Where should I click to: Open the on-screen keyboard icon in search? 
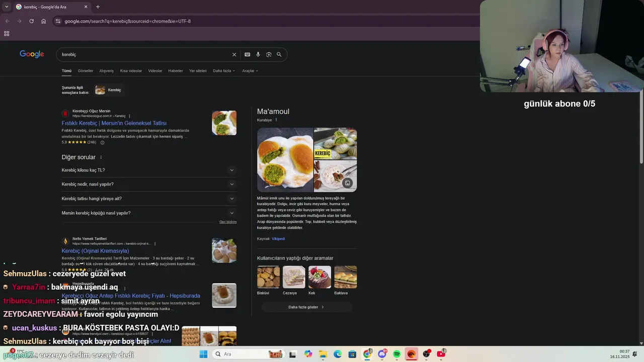[x=247, y=54]
